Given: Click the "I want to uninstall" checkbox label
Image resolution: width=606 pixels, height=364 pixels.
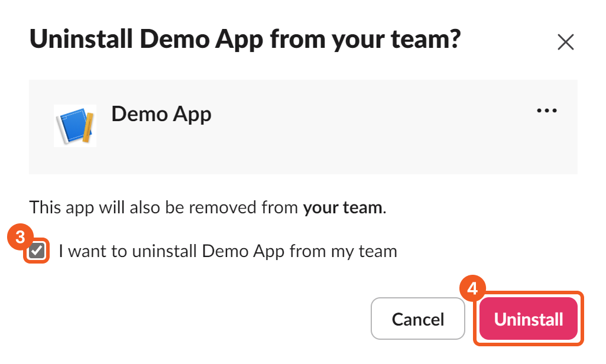Looking at the screenshot, I should pos(228,252).
